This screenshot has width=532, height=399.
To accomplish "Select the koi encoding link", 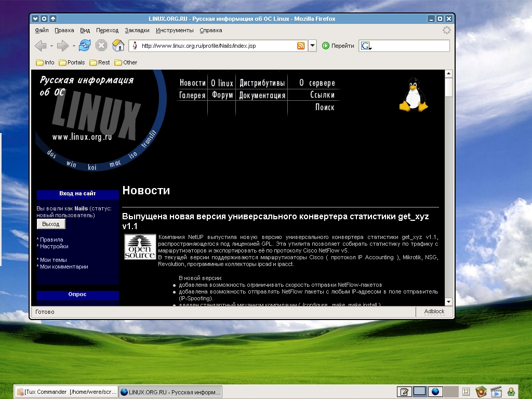I will tap(92, 167).
